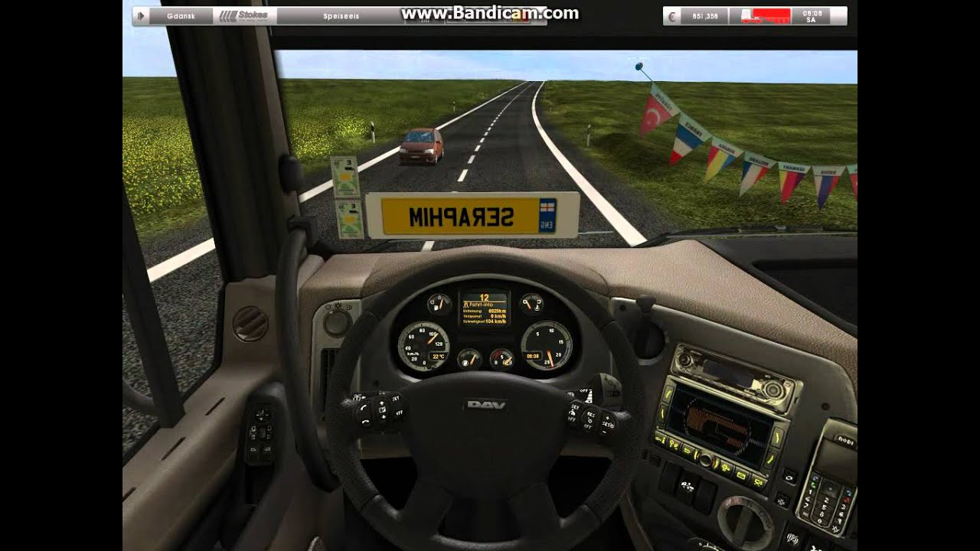
Task: Select the 08:08 SA clock readout
Action: click(813, 16)
